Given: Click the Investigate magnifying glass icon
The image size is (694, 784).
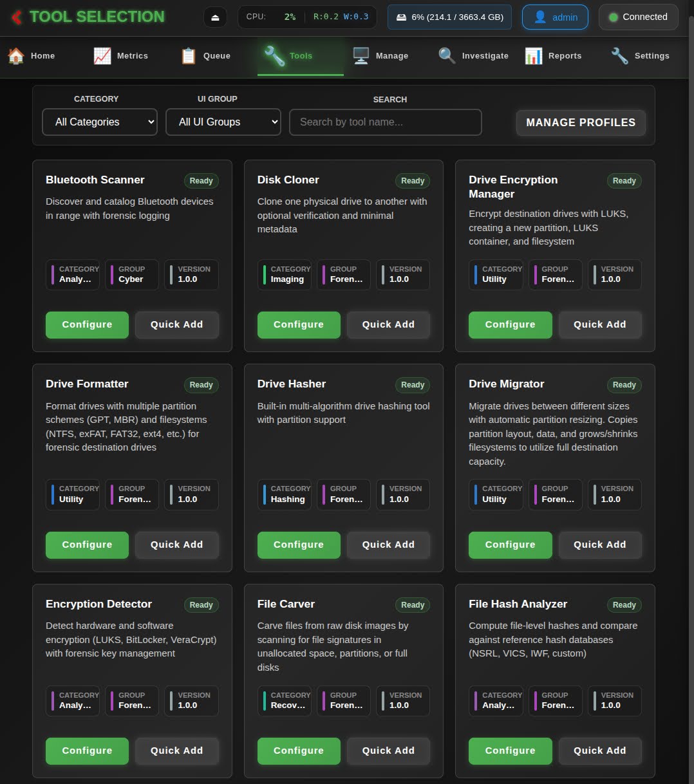Looking at the screenshot, I should (x=447, y=56).
